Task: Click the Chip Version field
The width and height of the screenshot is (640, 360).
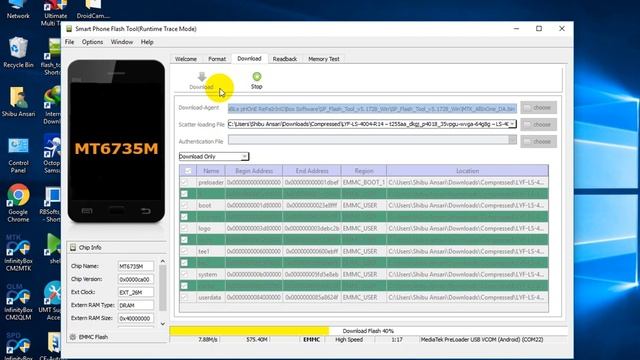Action: pos(136,279)
